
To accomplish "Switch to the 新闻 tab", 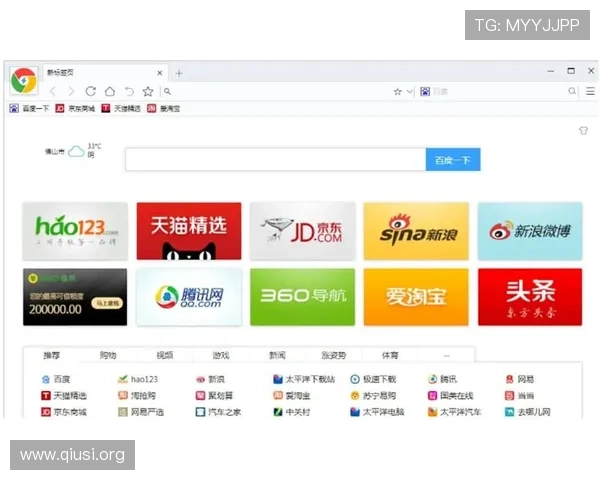I will 277,355.
